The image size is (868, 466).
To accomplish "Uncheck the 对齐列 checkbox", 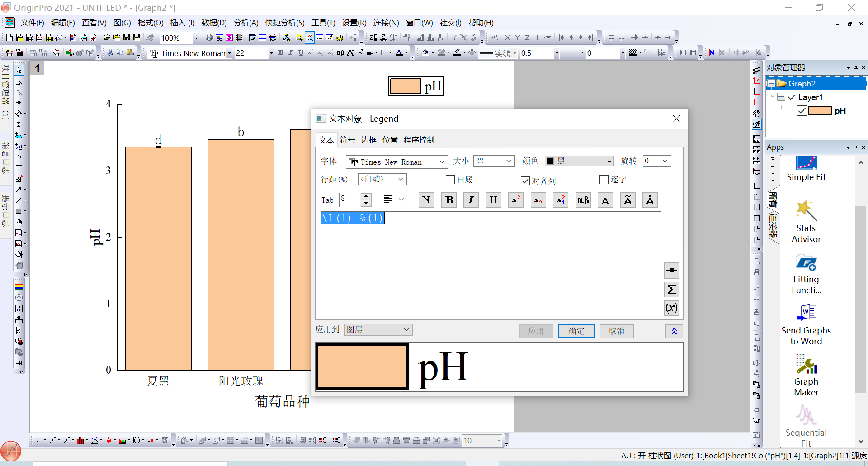I will coord(525,181).
